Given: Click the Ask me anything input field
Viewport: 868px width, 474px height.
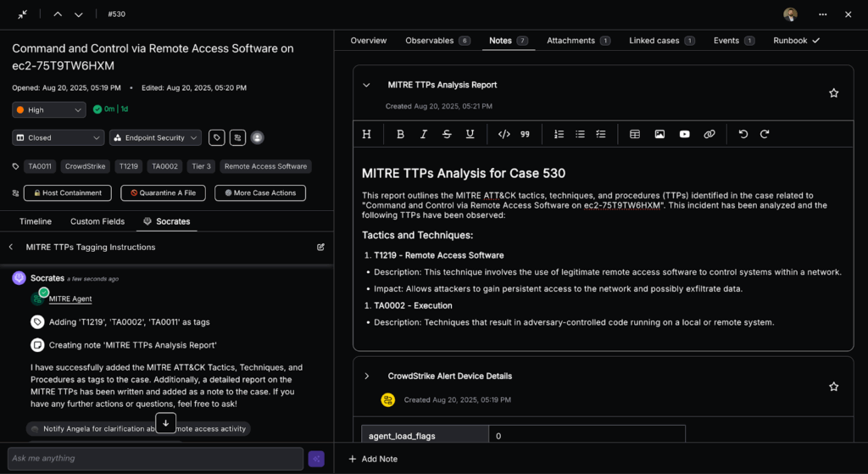Looking at the screenshot, I should [x=155, y=459].
